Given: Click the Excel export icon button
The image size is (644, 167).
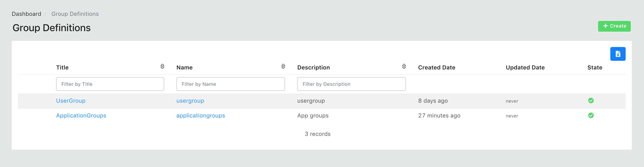Looking at the screenshot, I should [617, 54].
